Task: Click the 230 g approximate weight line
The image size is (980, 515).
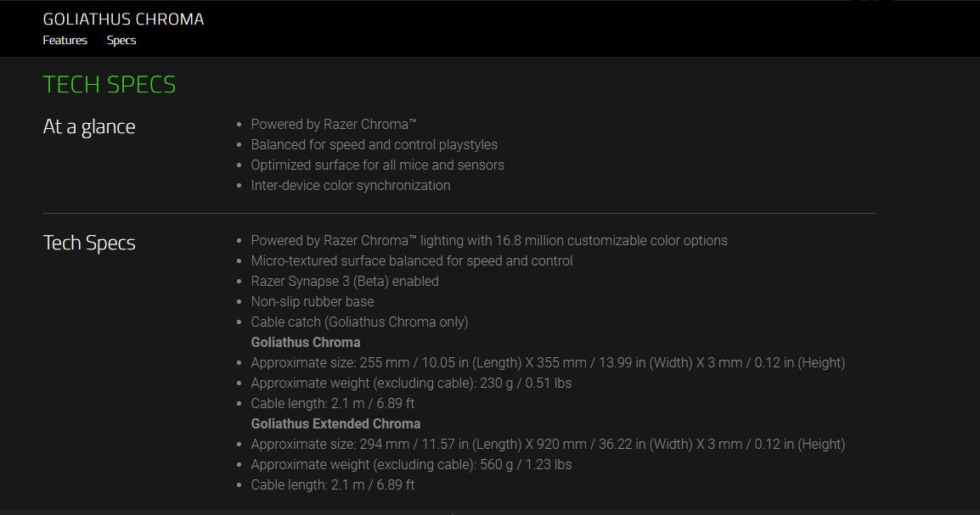Action: click(x=410, y=383)
